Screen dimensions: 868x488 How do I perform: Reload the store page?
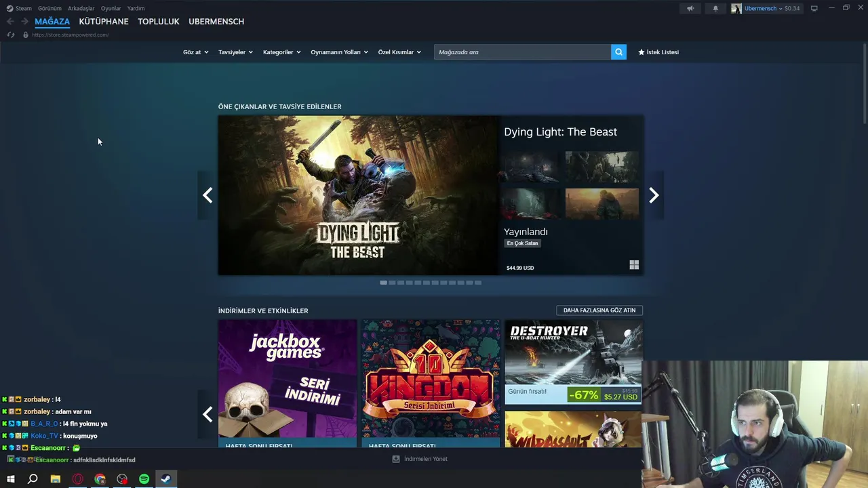[10, 35]
